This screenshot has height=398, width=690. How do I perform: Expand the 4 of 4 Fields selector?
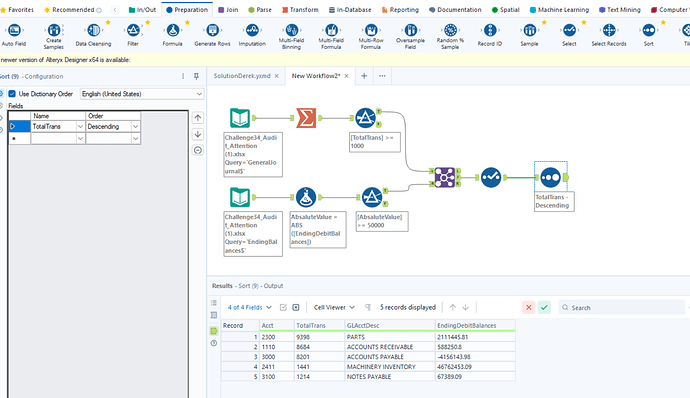(x=250, y=307)
